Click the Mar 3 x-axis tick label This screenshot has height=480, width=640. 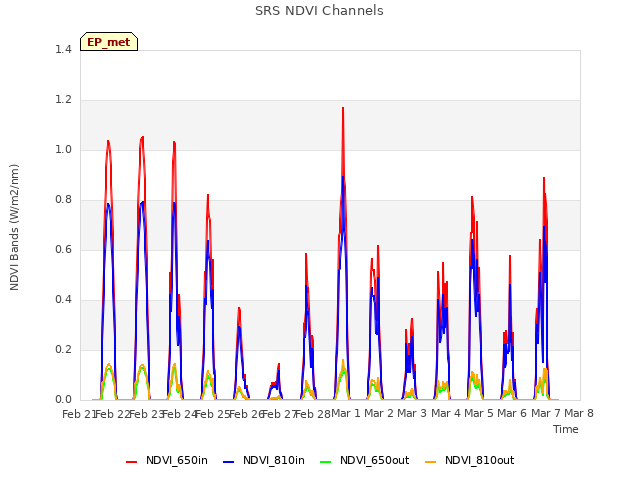412,413
